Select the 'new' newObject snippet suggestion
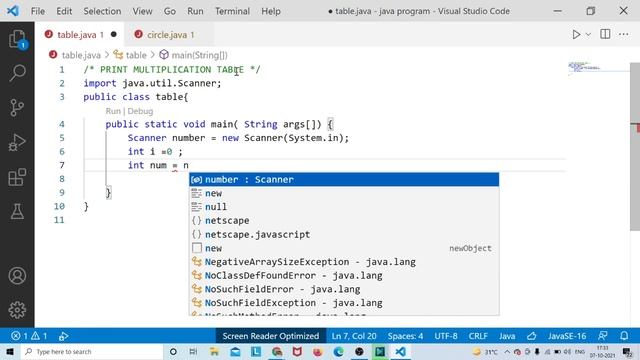 [344, 248]
